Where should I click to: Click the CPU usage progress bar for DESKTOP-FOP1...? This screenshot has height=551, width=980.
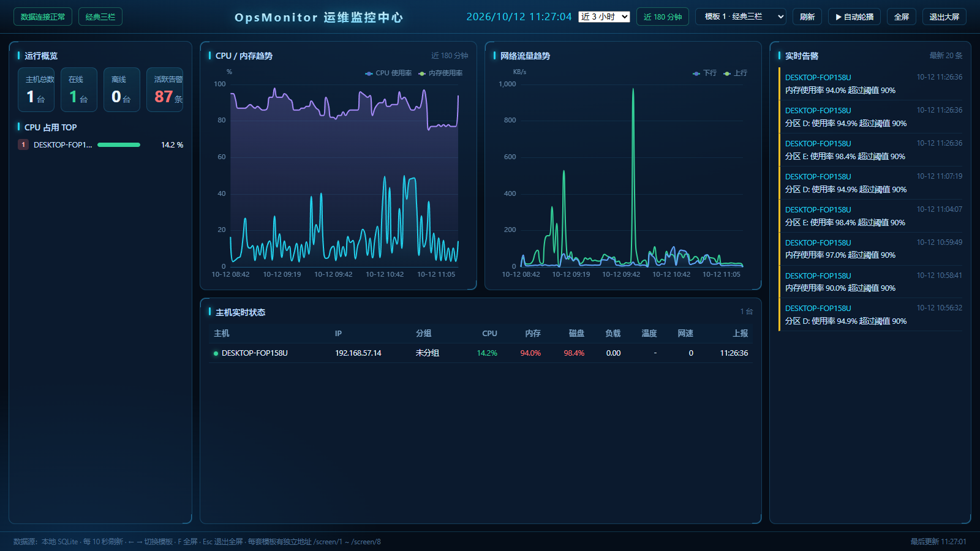click(x=119, y=145)
